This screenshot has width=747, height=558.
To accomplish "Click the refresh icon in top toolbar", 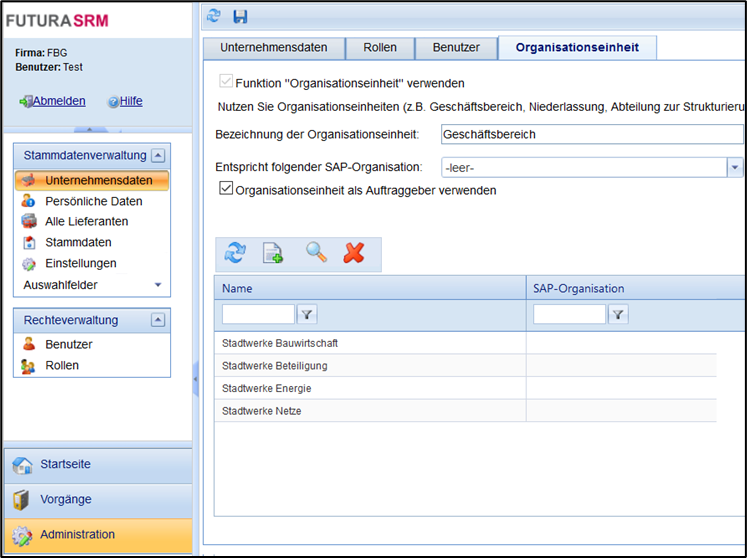I will [x=214, y=16].
